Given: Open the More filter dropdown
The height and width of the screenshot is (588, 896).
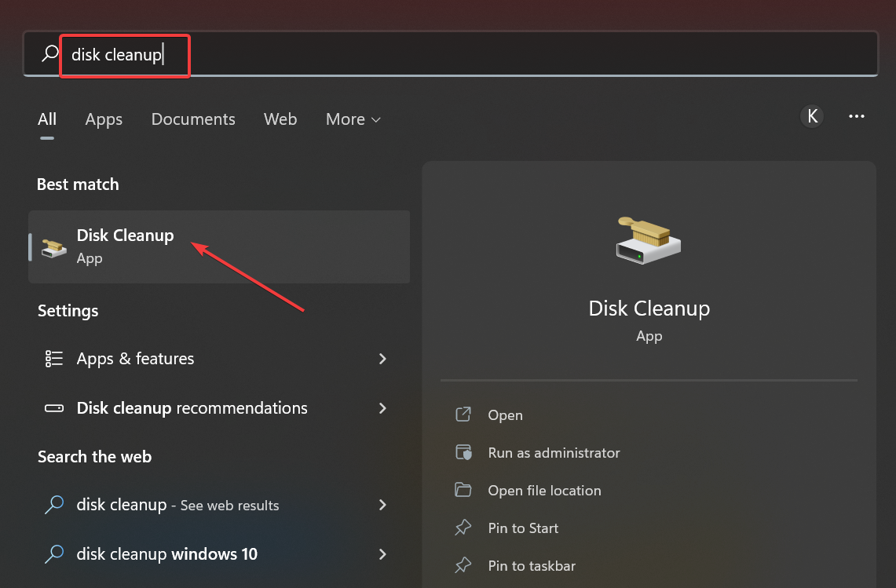Looking at the screenshot, I should 353,119.
